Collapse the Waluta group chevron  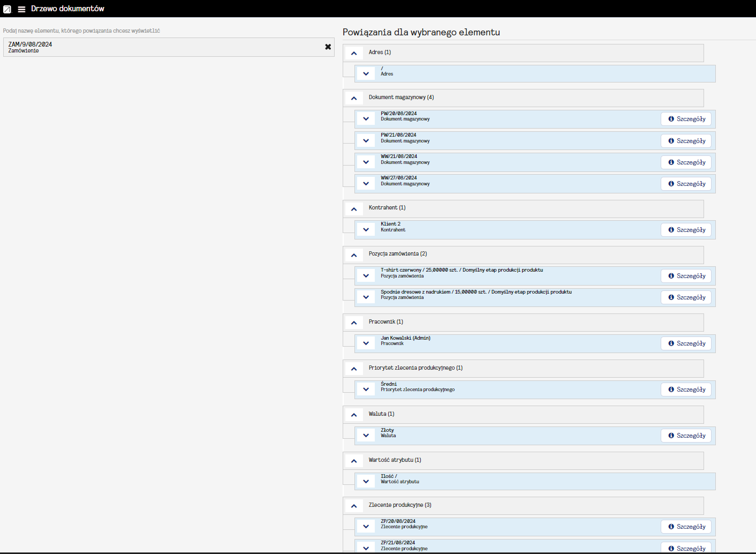coord(354,415)
